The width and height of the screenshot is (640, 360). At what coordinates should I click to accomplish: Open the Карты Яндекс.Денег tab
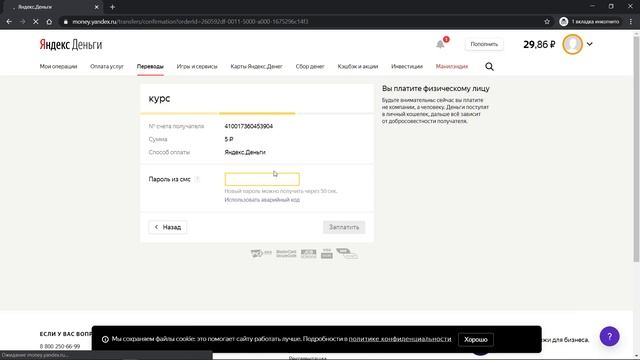point(256,67)
